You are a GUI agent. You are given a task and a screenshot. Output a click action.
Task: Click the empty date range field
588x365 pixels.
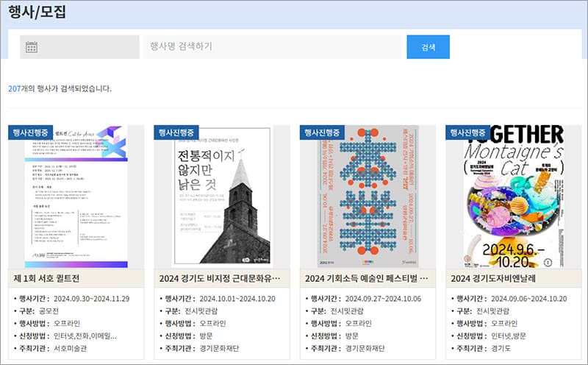[x=88, y=47]
